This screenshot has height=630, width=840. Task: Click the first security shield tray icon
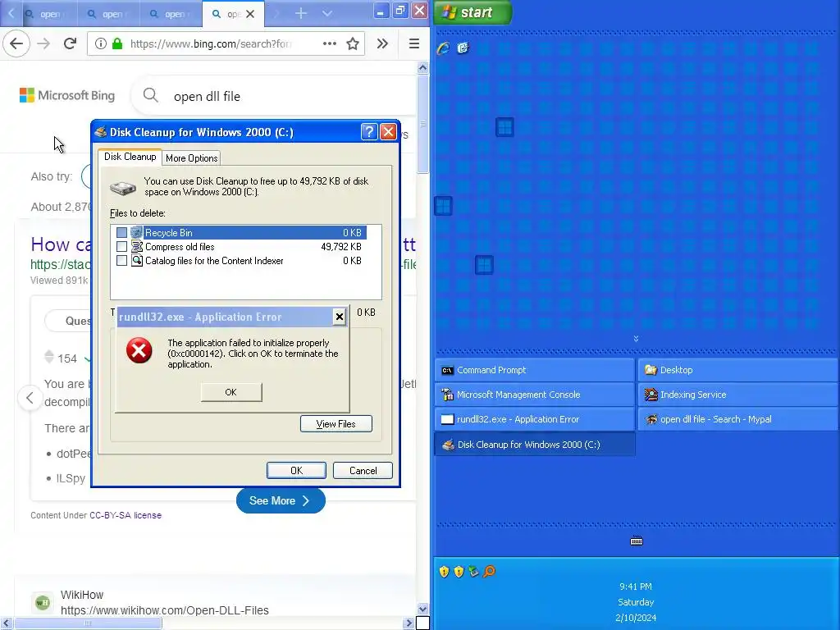(x=444, y=572)
